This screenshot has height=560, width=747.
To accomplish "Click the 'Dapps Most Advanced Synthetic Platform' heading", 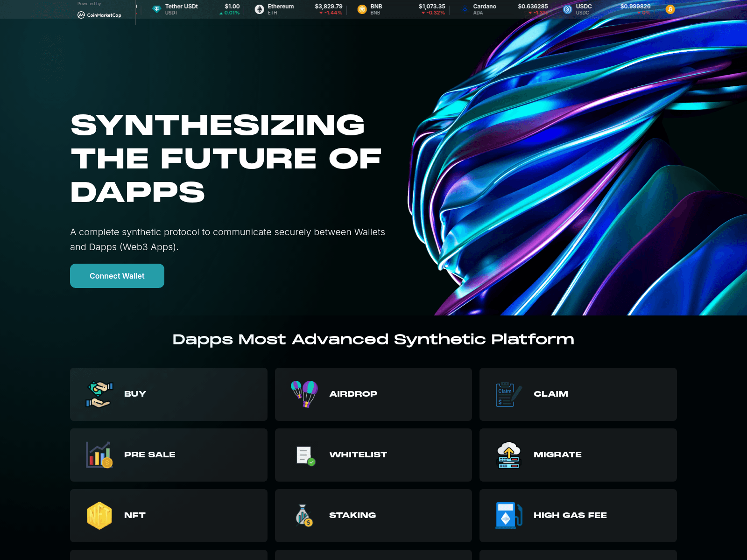I will [373, 339].
